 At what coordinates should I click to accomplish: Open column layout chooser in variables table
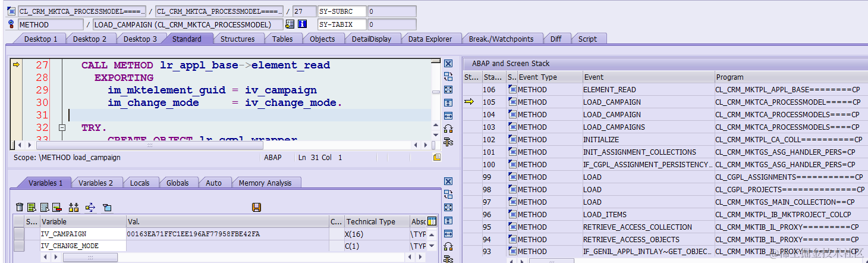pos(432,221)
